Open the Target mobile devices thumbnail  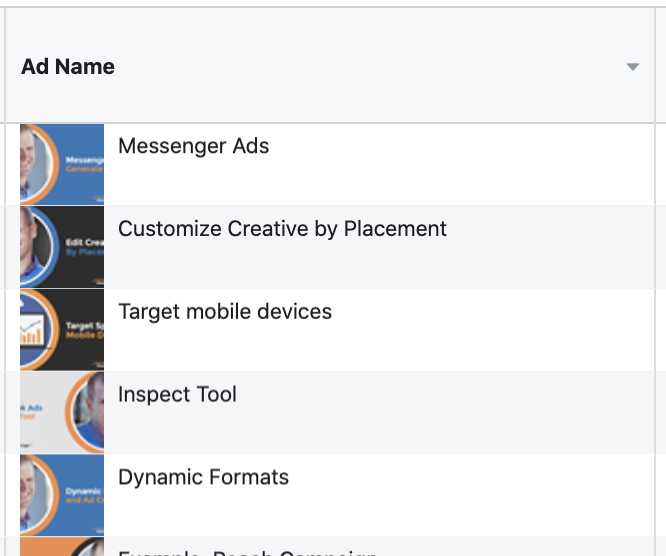[62, 330]
